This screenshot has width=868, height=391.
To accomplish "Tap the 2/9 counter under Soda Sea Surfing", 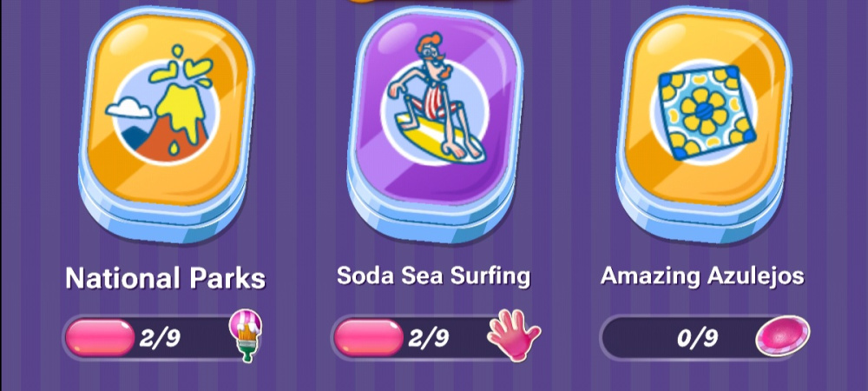I will (429, 337).
